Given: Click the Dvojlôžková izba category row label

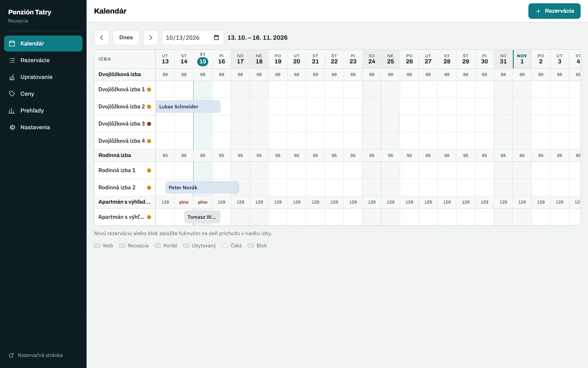Looking at the screenshot, I should coord(120,74).
